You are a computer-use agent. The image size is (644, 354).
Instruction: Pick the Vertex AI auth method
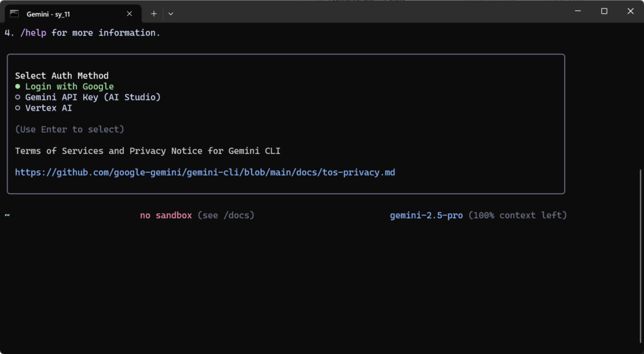tap(48, 108)
